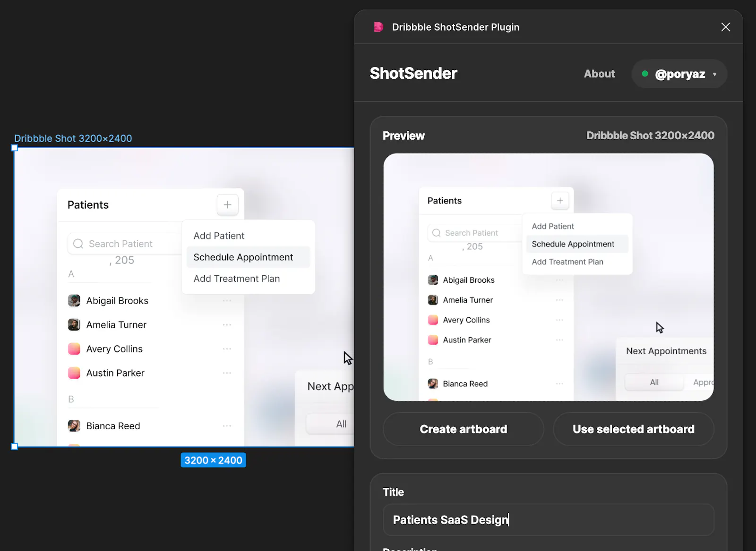This screenshot has height=551, width=756.
Task: Click the search magnifier icon on canvas
Action: point(78,244)
